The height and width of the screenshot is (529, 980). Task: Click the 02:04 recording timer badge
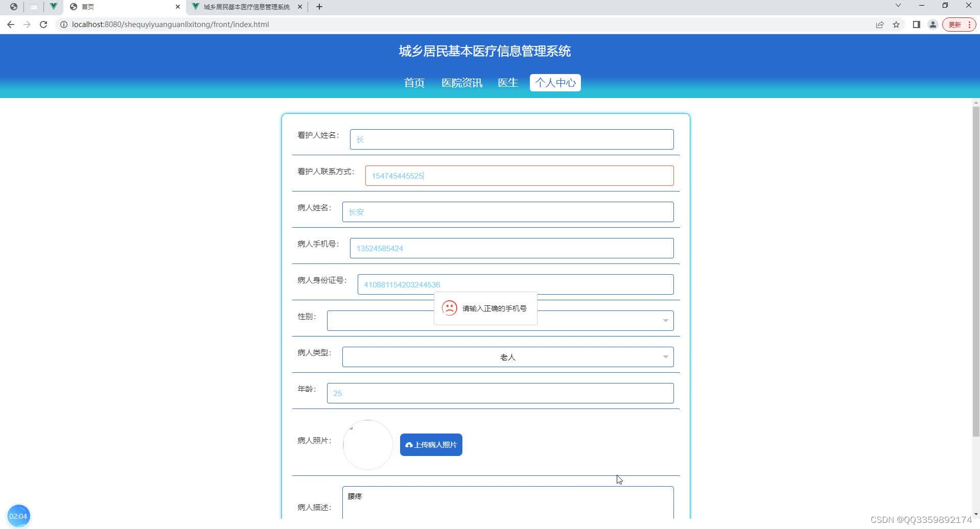tap(18, 516)
